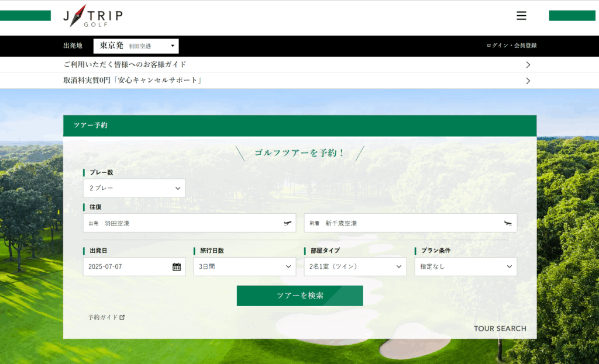Click the ツアーを検索 button
Screen dimensions: 599x364
point(299,296)
